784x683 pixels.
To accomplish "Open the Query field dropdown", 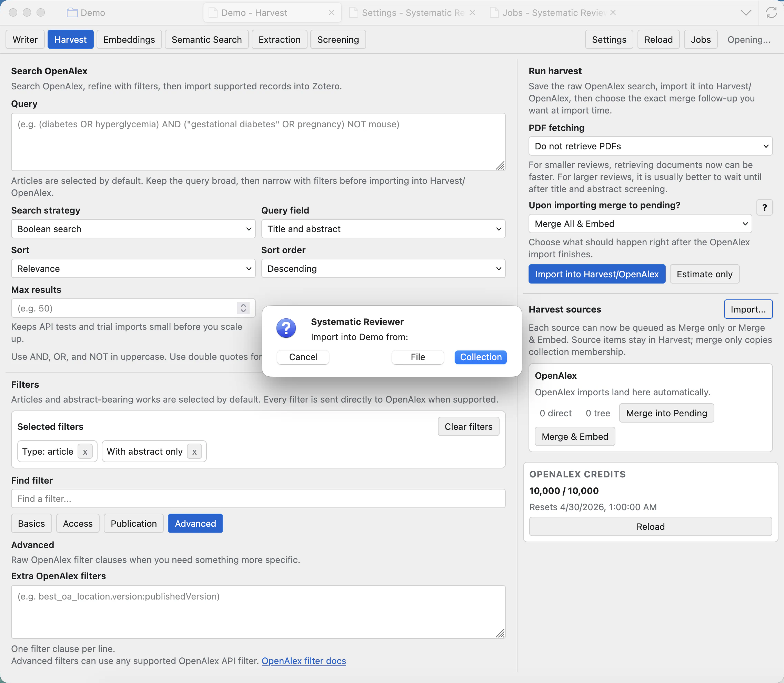I will (x=383, y=229).
